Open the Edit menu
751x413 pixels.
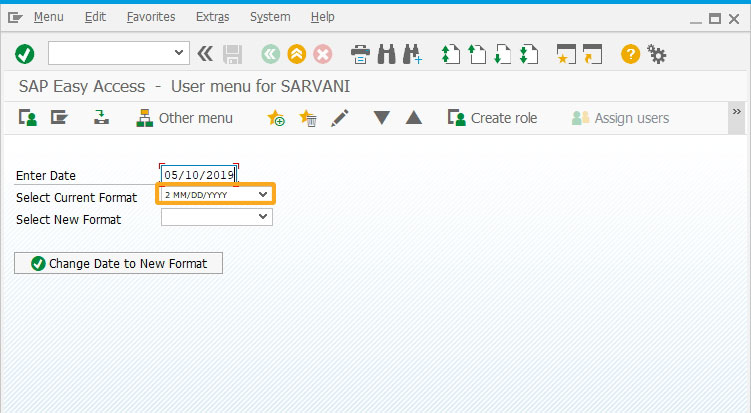tap(95, 17)
